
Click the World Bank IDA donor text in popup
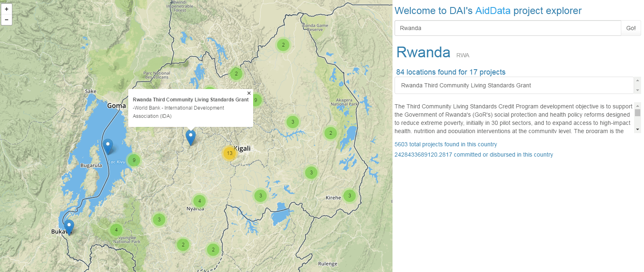pos(179,112)
